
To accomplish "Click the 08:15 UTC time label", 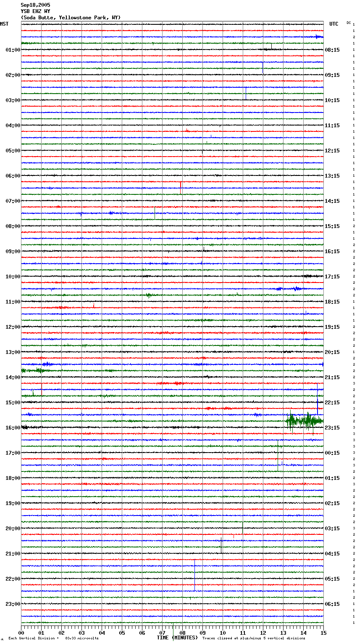I will pos(332,50).
